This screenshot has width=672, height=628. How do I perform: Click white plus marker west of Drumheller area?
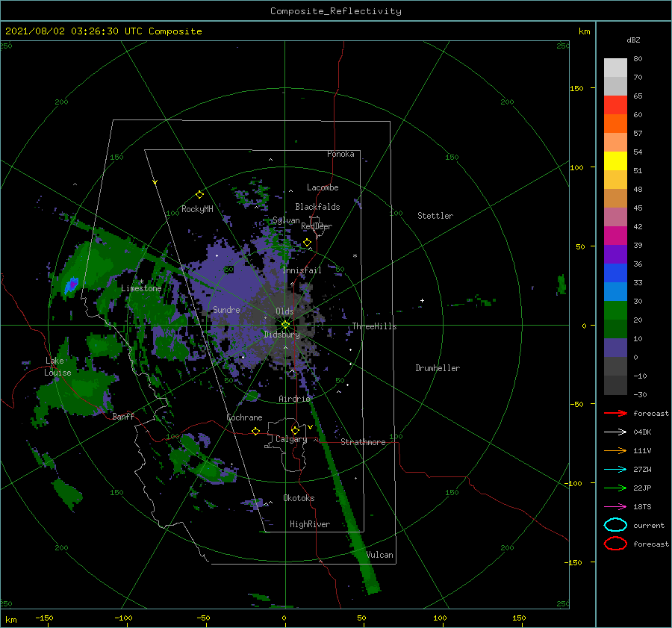point(422,300)
